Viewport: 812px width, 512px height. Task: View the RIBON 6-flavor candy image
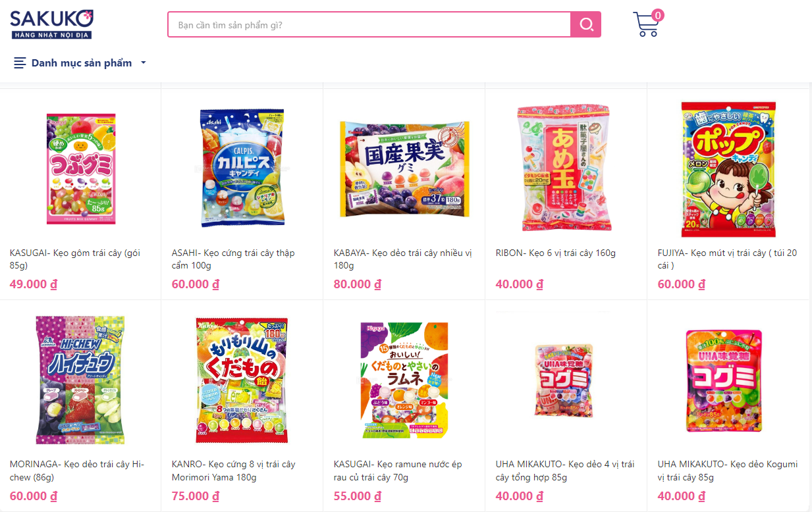(x=566, y=168)
